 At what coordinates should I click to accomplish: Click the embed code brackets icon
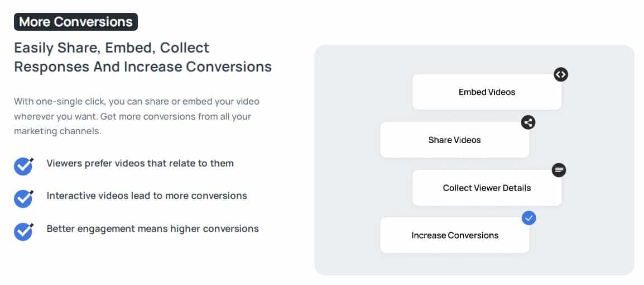coord(561,74)
